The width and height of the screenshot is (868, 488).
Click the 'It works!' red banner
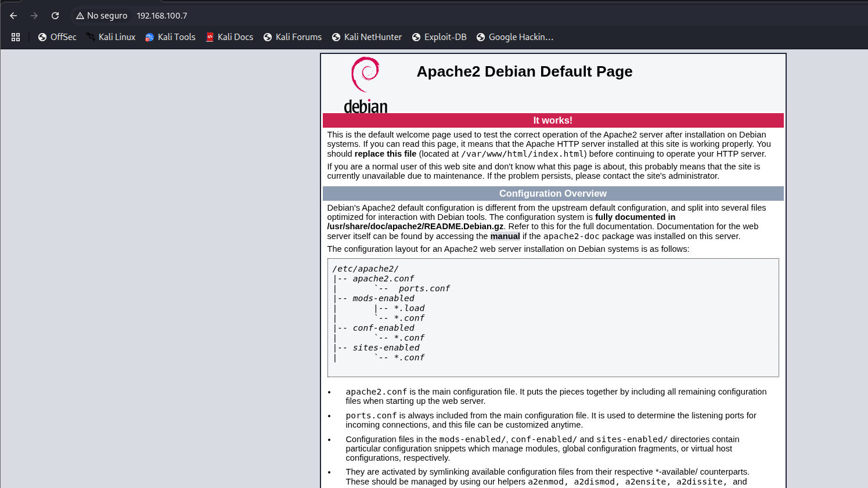553,120
